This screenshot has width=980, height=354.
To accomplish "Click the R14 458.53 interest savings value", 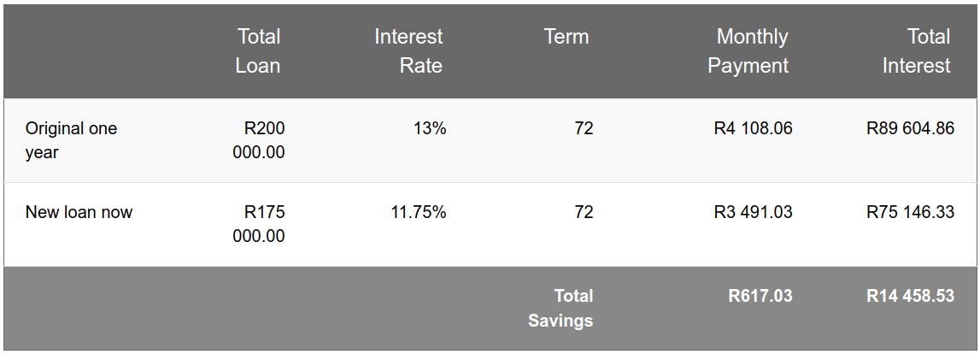I will (x=911, y=295).
